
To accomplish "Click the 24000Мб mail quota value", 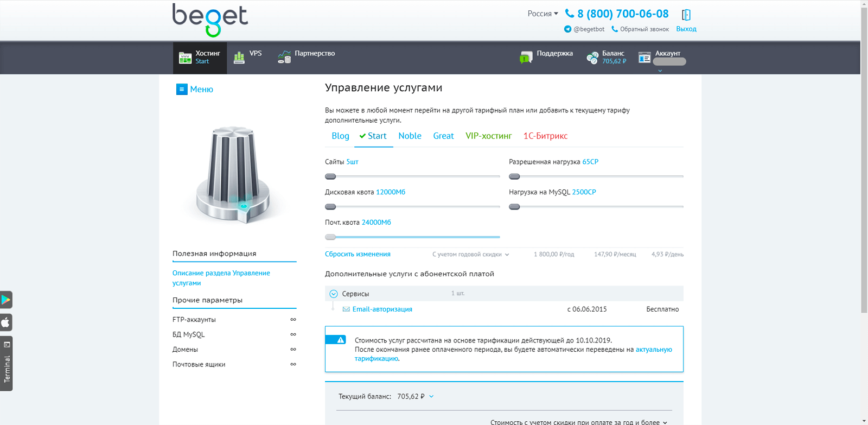I will 376,223.
